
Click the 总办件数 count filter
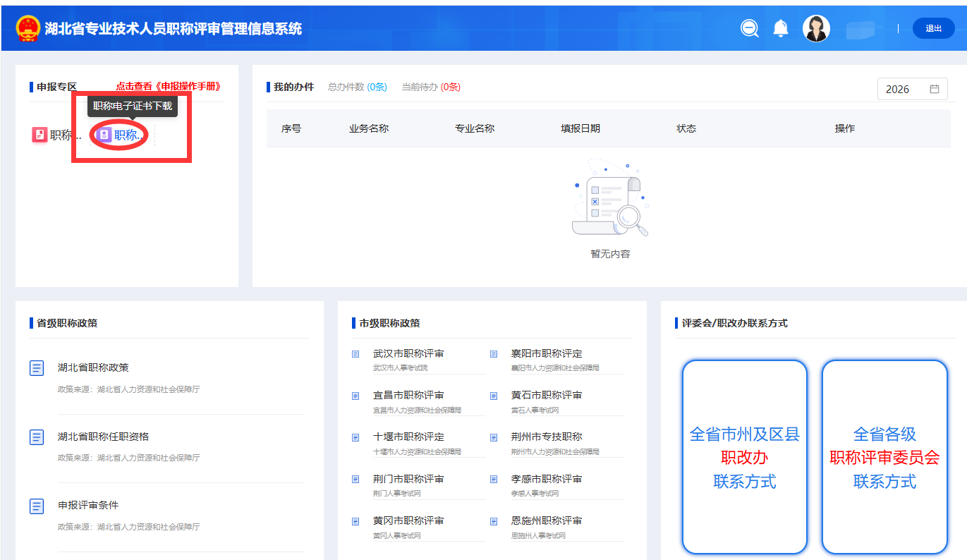point(357,87)
